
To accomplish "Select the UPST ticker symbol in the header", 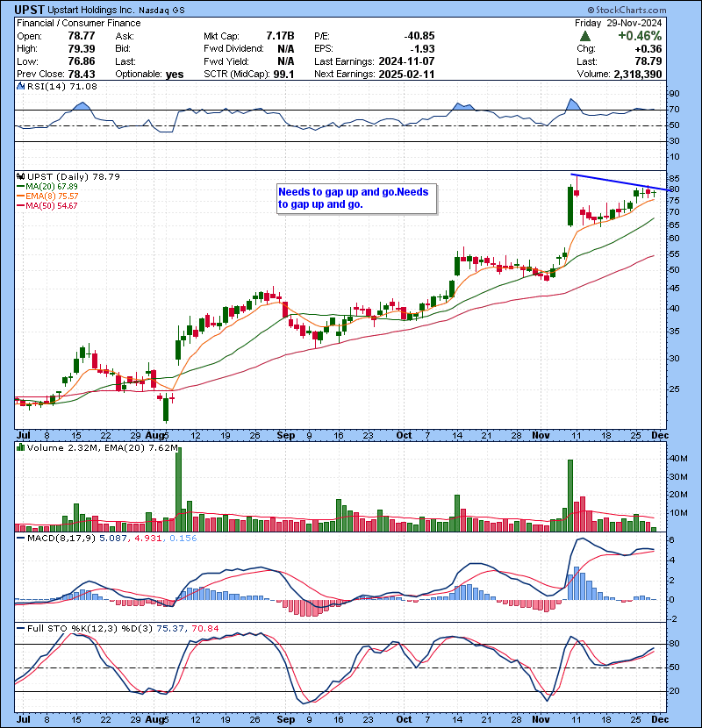I will pos(29,10).
